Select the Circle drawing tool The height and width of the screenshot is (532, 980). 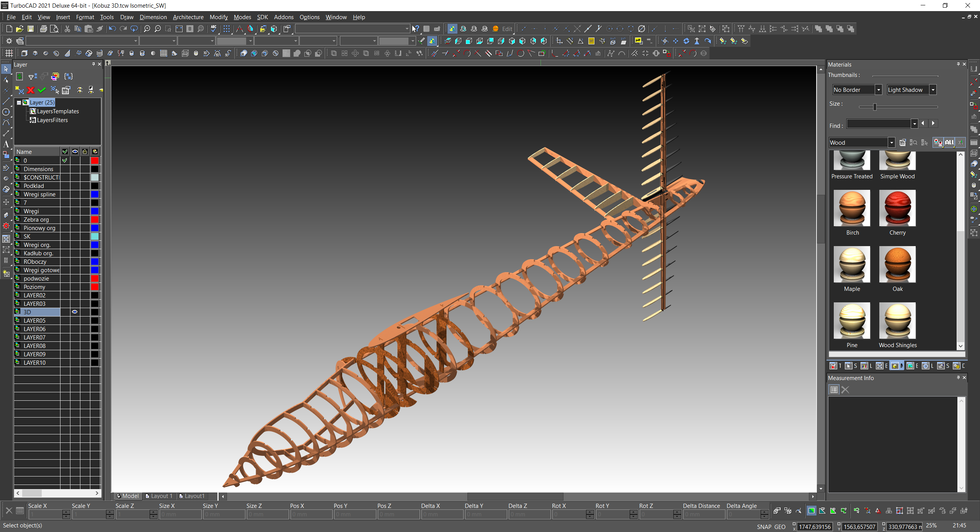(x=6, y=112)
